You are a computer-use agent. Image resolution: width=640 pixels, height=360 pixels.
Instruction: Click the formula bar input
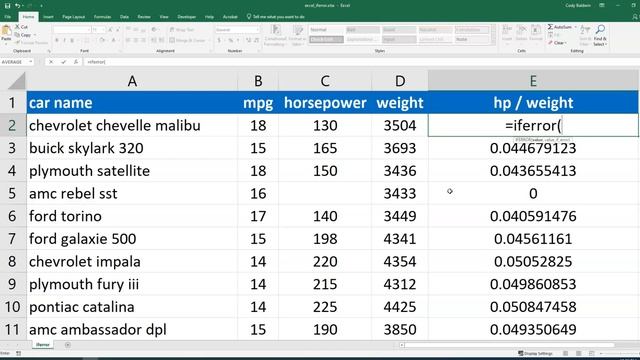(x=361, y=62)
